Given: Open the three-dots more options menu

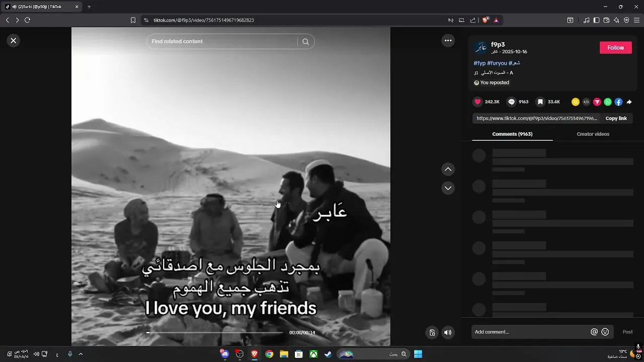Looking at the screenshot, I should tap(448, 41).
